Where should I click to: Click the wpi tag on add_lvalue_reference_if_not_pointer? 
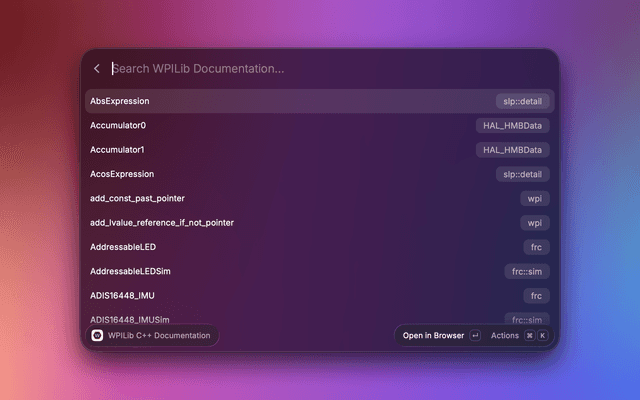tap(535, 223)
